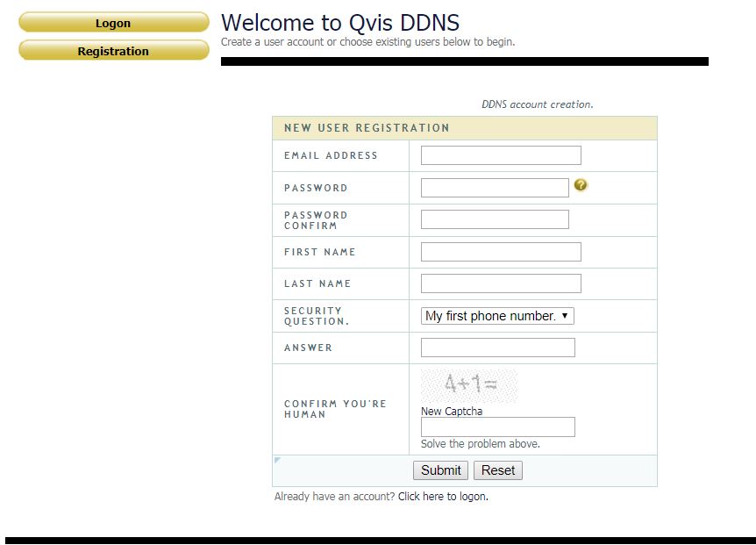This screenshot has height=545, width=756.
Task: Click the First Name input field
Action: coord(500,251)
